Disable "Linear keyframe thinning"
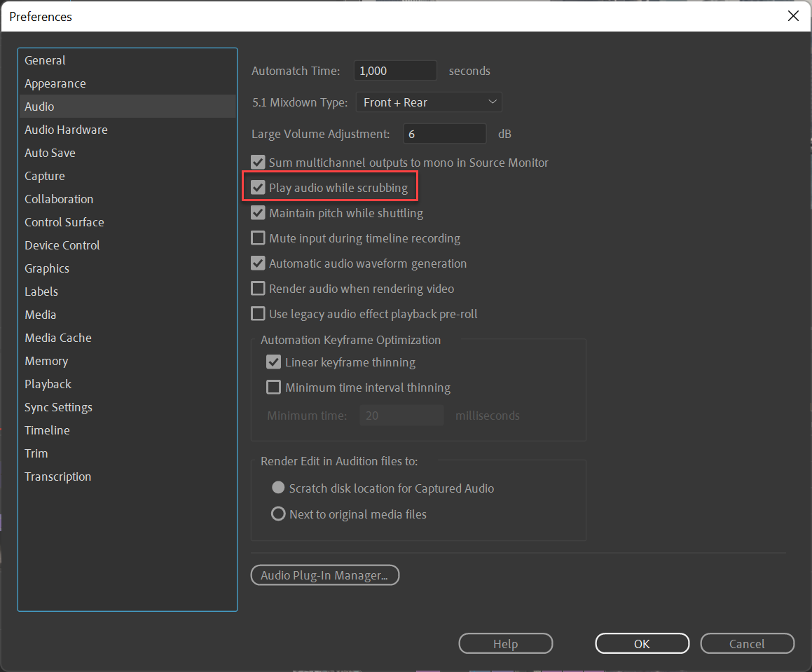Screen dimensions: 812x672 coord(273,362)
